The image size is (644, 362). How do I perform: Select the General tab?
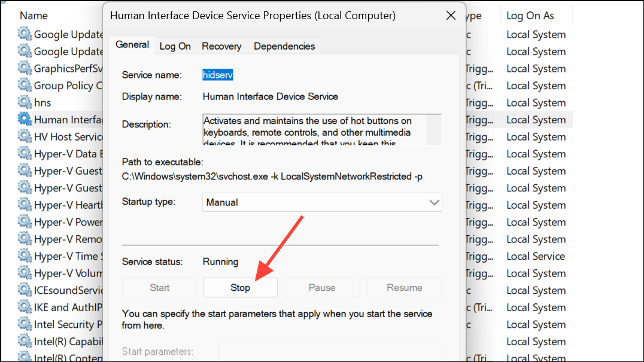coord(132,45)
